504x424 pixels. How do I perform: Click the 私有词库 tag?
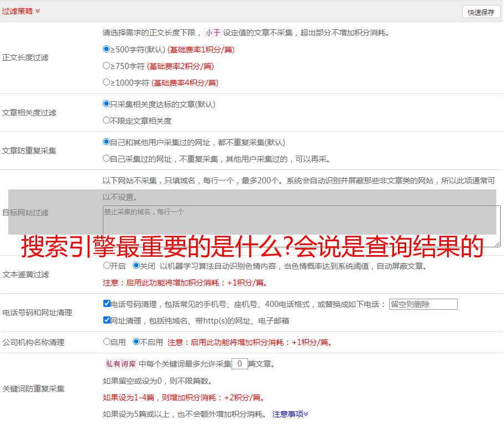121,364
